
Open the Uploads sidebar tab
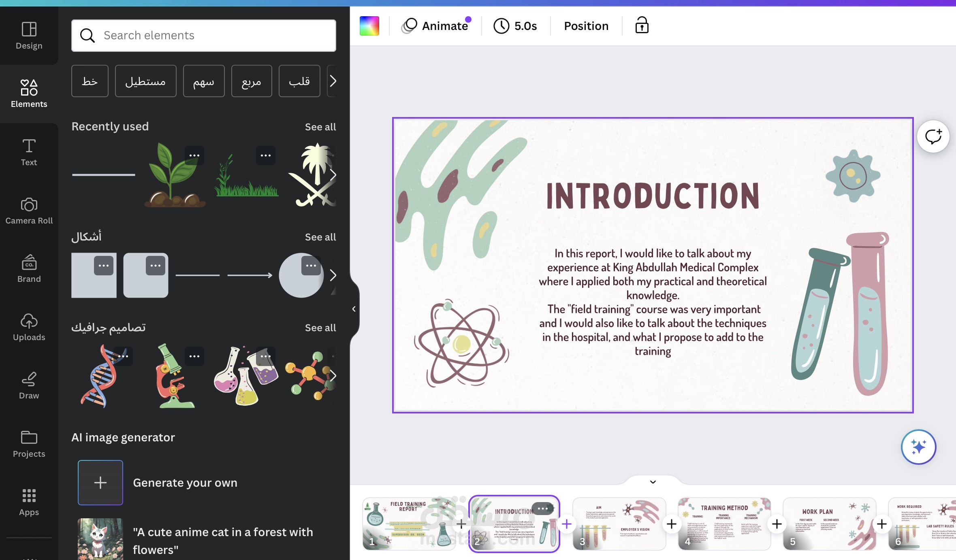tap(29, 327)
